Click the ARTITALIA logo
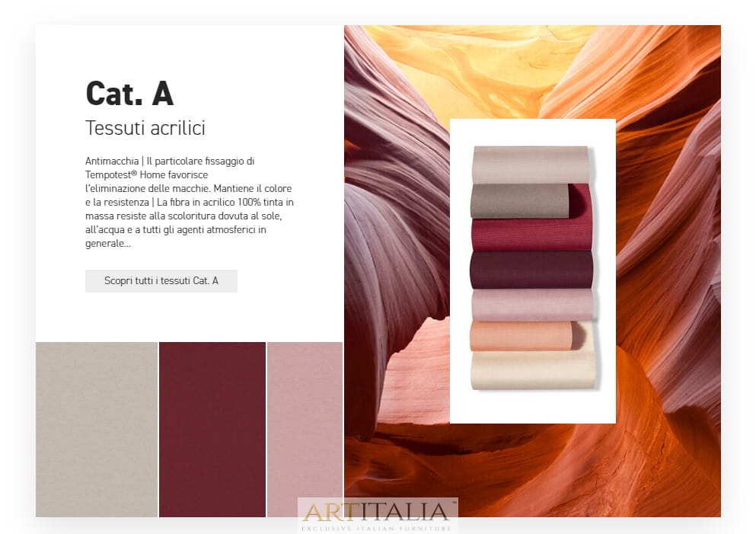 click(377, 511)
